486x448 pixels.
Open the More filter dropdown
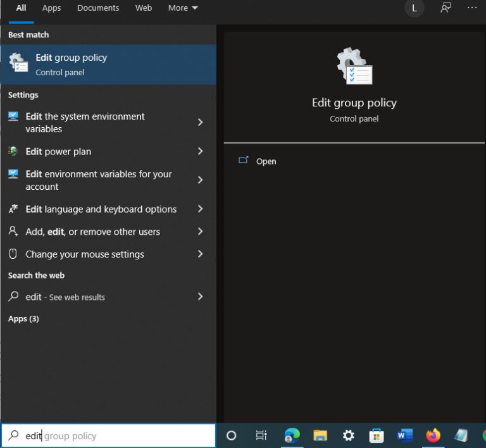coord(183,8)
